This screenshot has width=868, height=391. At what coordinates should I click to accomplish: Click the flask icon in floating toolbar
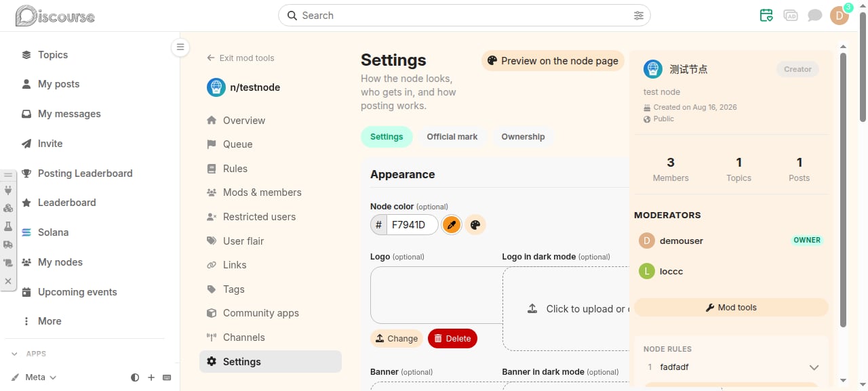click(x=8, y=227)
